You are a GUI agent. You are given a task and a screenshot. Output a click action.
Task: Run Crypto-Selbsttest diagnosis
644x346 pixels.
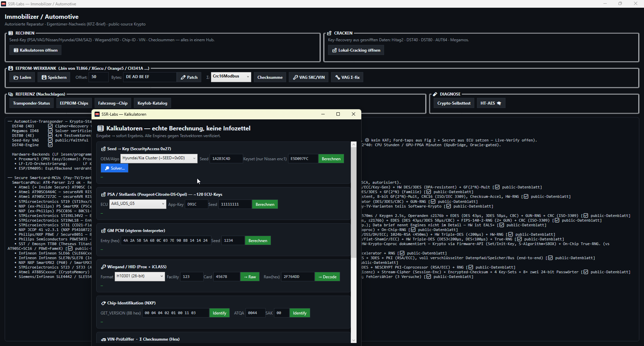click(x=454, y=103)
